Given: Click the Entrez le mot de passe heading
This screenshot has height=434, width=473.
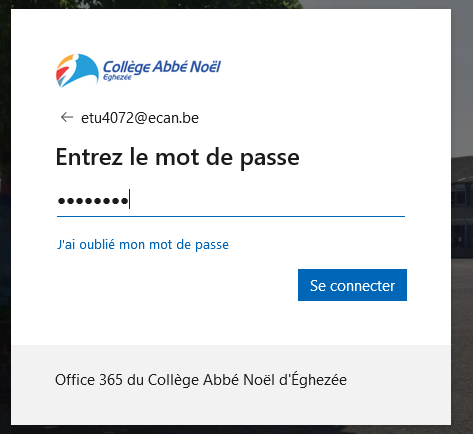Looking at the screenshot, I should 178,157.
